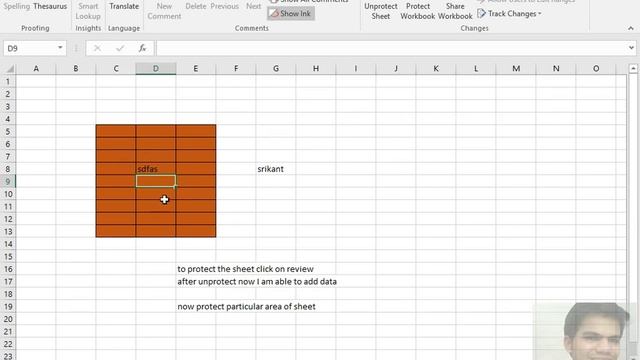
Task: Open the Thesaurus tool
Action: 50,7
